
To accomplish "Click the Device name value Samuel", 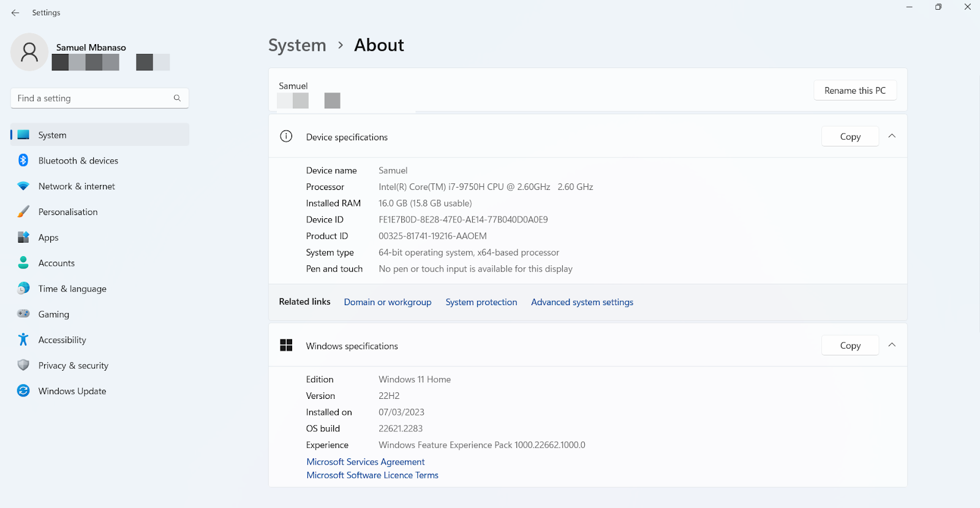I will click(x=393, y=170).
